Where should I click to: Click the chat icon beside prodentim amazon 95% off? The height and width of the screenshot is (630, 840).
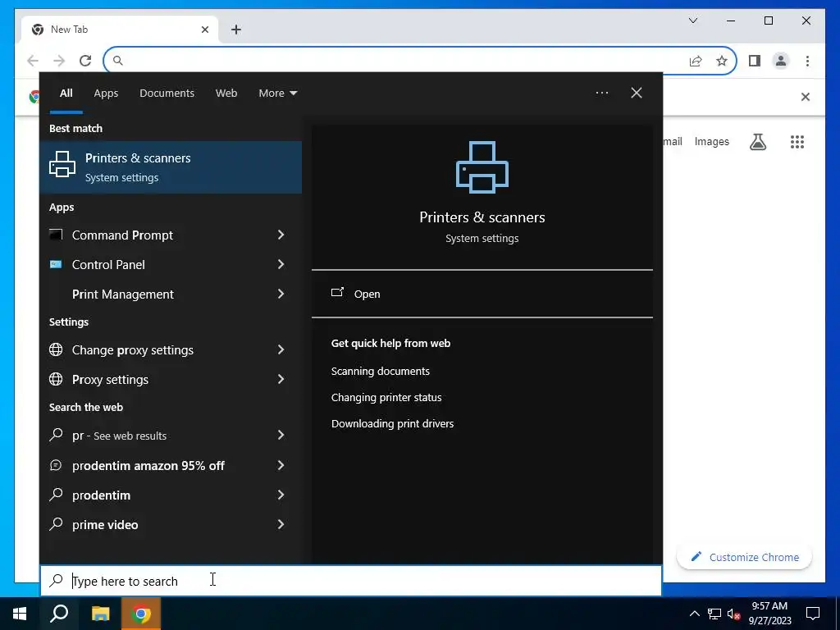(x=56, y=465)
